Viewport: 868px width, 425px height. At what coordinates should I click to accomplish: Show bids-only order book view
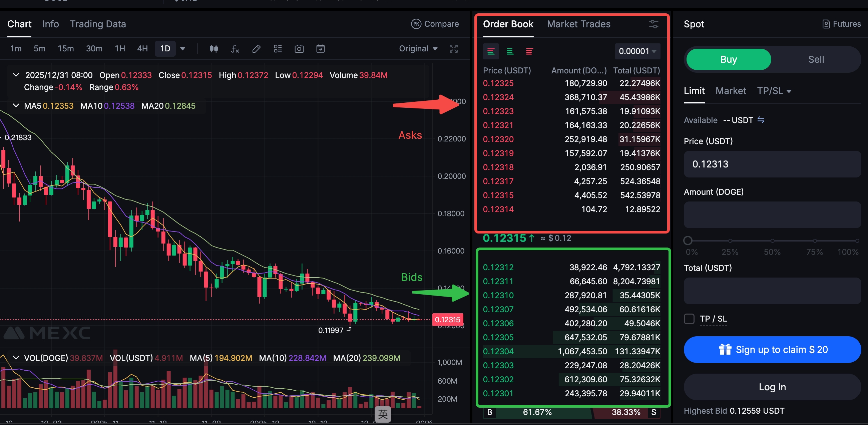510,51
